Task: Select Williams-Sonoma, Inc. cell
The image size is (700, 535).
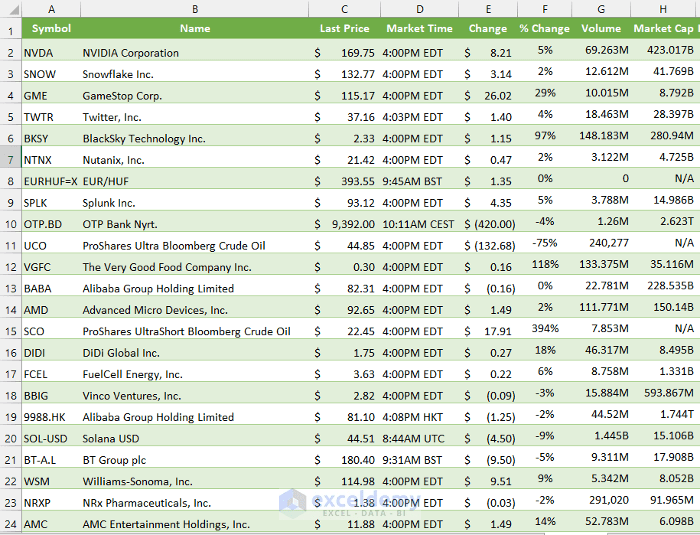Action: [x=195, y=479]
